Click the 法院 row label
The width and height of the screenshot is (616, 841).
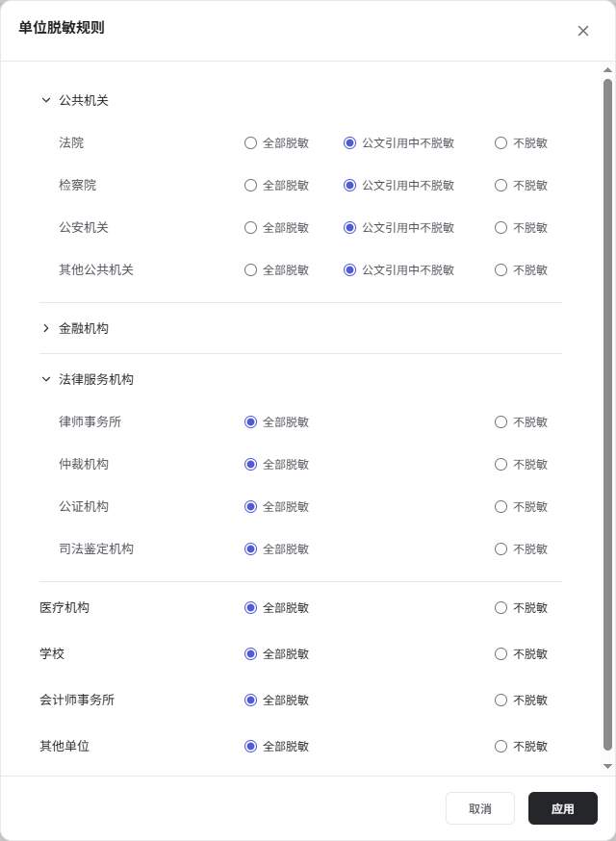tap(71, 143)
